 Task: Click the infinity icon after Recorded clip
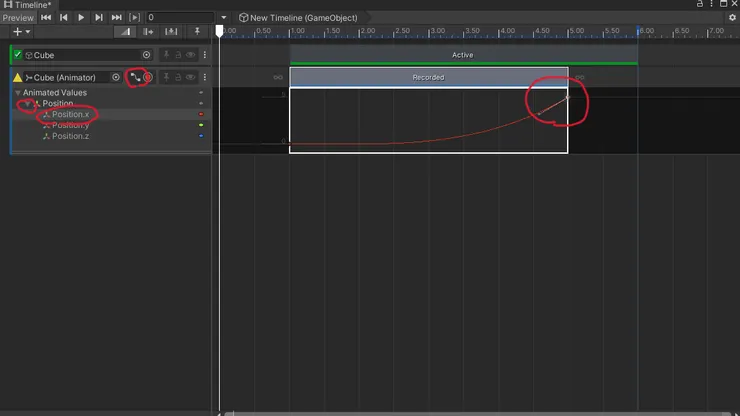[580, 77]
